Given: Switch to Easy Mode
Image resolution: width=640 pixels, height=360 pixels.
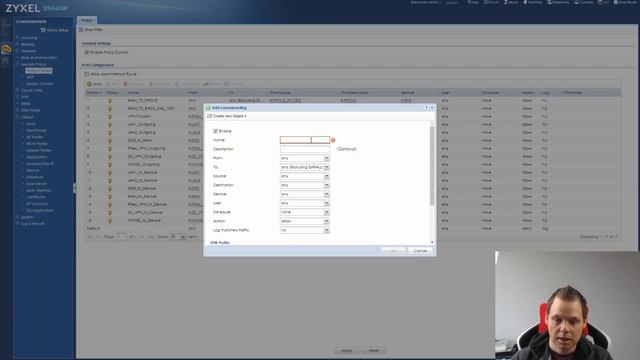Looking at the screenshot, I should pos(625,2).
